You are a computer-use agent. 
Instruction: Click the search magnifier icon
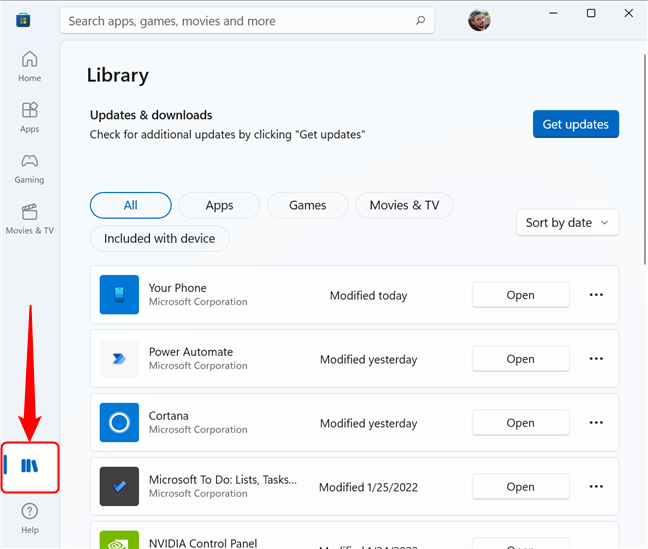point(420,20)
